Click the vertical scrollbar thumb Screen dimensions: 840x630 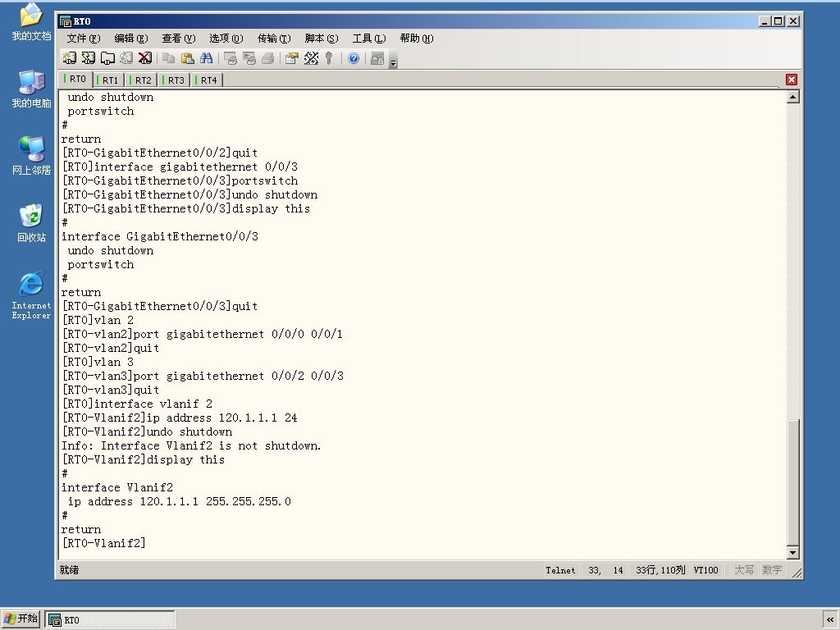click(x=793, y=482)
